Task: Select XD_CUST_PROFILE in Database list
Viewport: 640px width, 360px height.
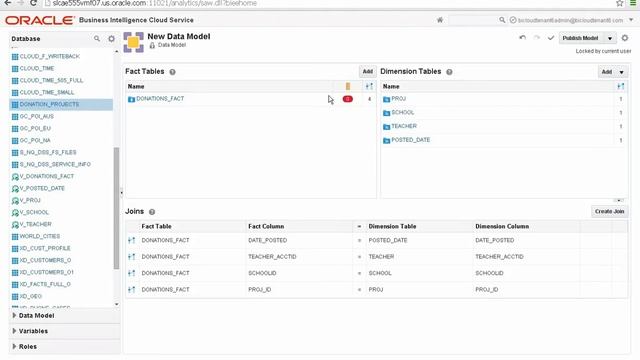Action: coord(45,248)
